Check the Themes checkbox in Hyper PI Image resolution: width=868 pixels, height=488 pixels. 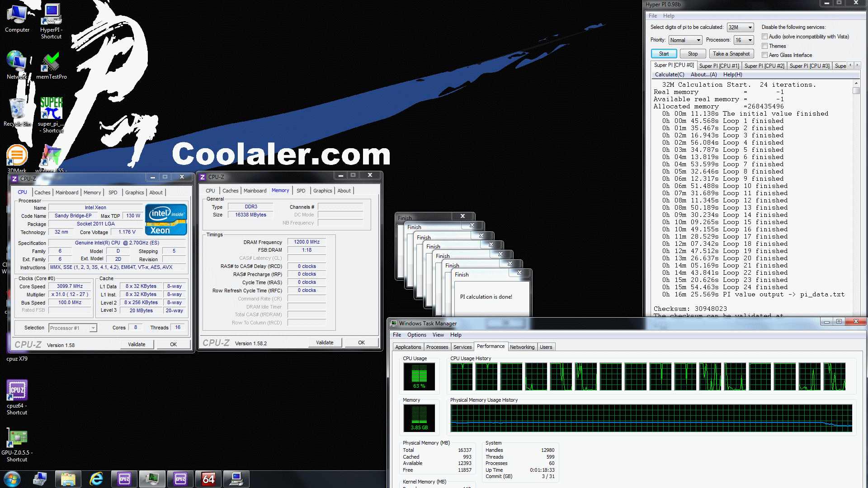click(764, 46)
